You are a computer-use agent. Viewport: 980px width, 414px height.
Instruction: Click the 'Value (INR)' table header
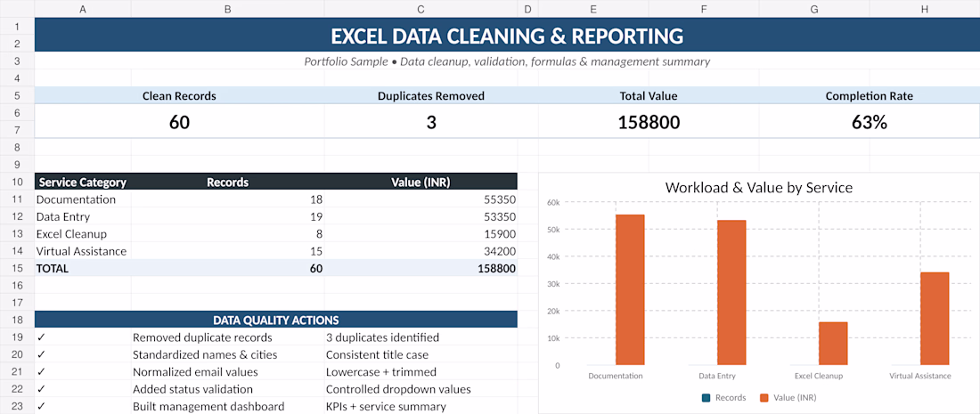tap(421, 182)
